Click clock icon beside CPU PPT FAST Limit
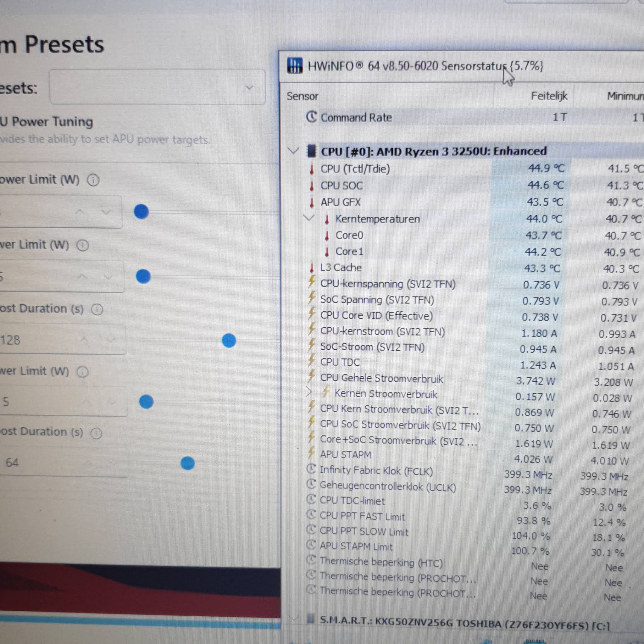This screenshot has width=644, height=644. point(311,515)
